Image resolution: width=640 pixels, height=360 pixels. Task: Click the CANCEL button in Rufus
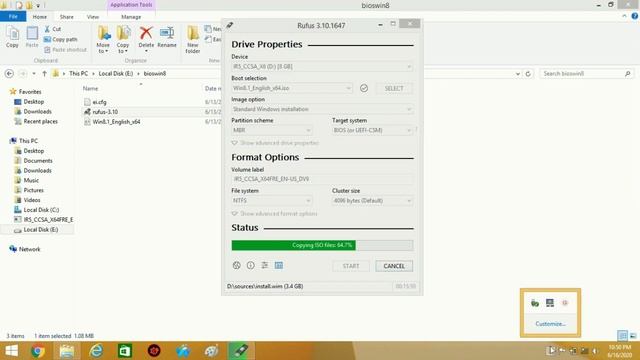[394, 266]
